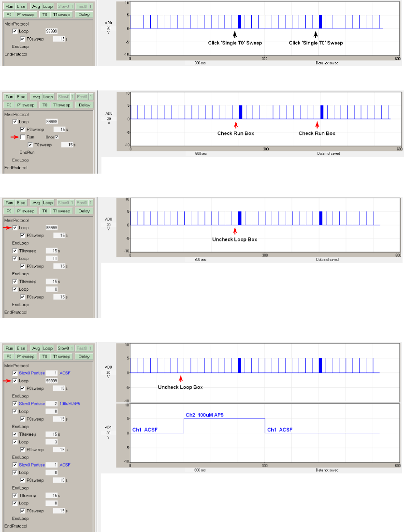Select the EndRun line in the second protocol
This screenshot has width=404, height=532.
pos(26,152)
